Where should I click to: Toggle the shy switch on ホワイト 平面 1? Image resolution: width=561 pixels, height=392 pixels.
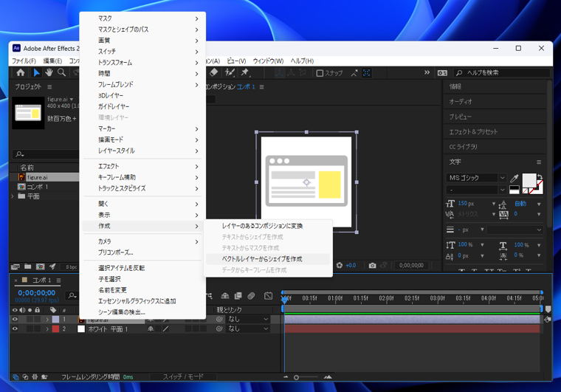tap(151, 329)
